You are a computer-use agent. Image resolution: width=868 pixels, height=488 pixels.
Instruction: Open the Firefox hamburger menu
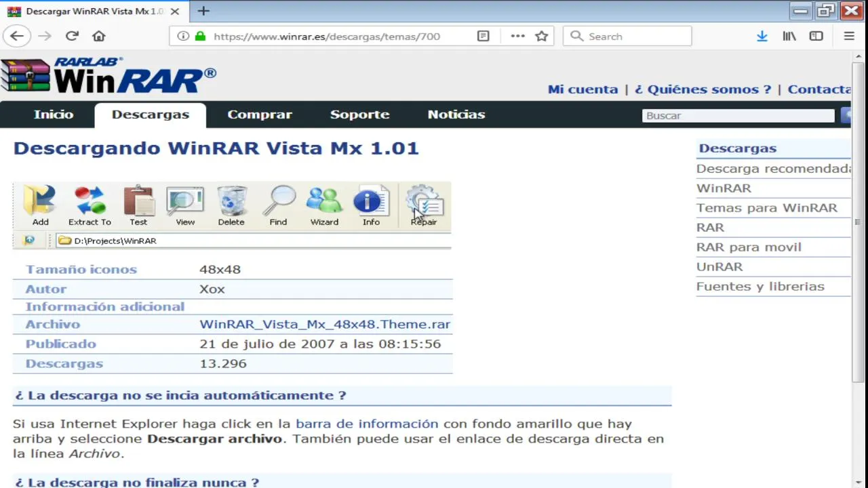coord(849,36)
